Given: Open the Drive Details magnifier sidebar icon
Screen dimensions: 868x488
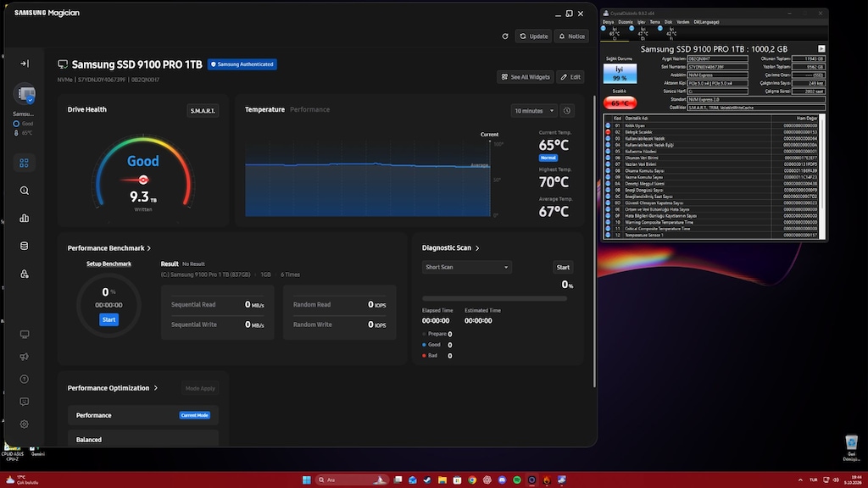Looking at the screenshot, I should tap(25, 191).
